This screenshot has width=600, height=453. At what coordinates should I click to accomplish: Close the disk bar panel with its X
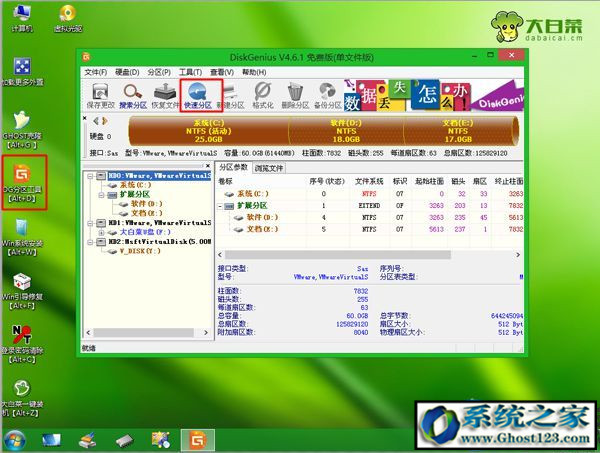click(85, 118)
